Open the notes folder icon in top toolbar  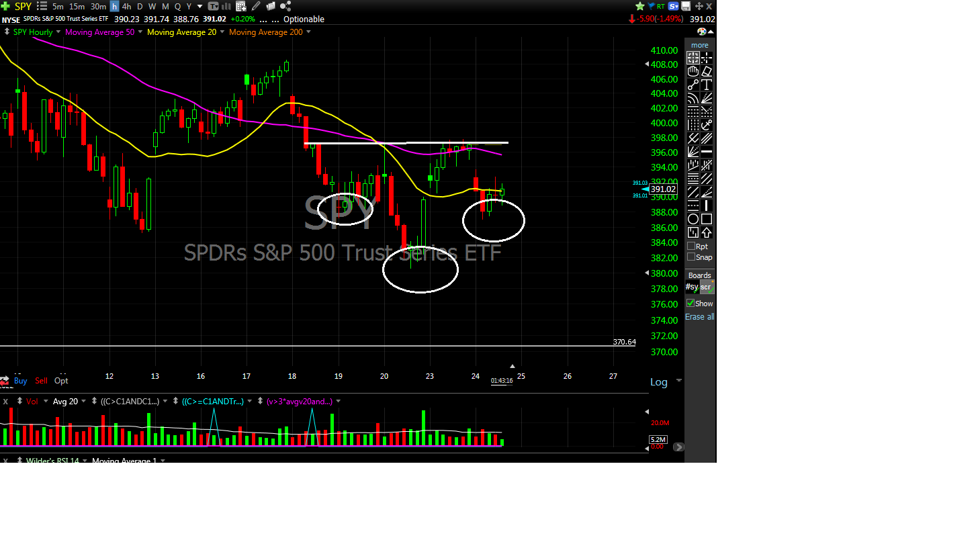point(271,6)
